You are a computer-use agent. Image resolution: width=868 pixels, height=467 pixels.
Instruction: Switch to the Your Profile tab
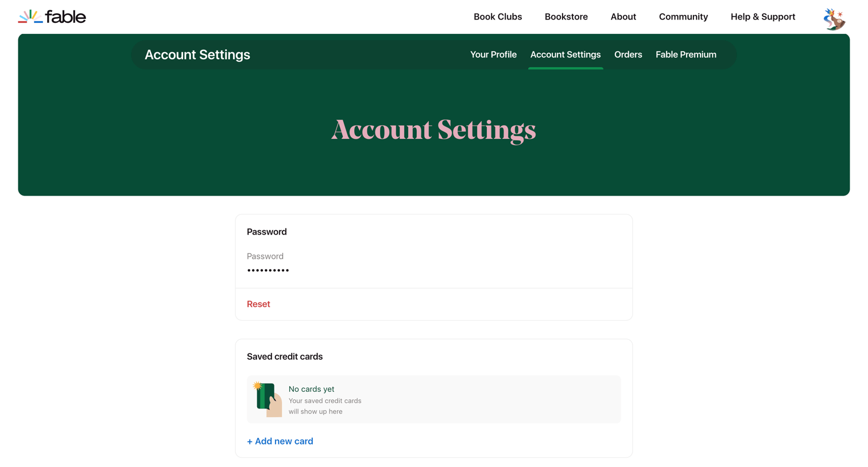pos(493,55)
